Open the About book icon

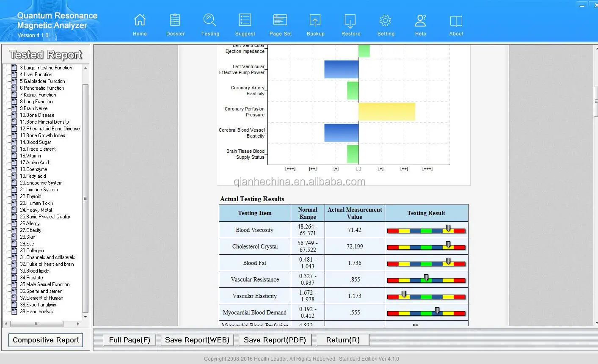tap(456, 21)
